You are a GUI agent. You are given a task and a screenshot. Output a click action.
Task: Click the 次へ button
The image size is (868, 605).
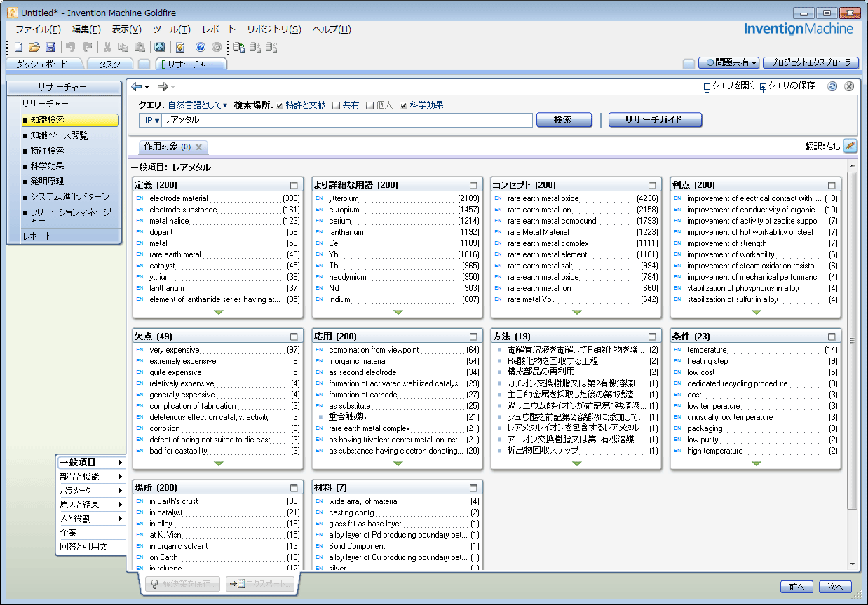[x=835, y=587]
